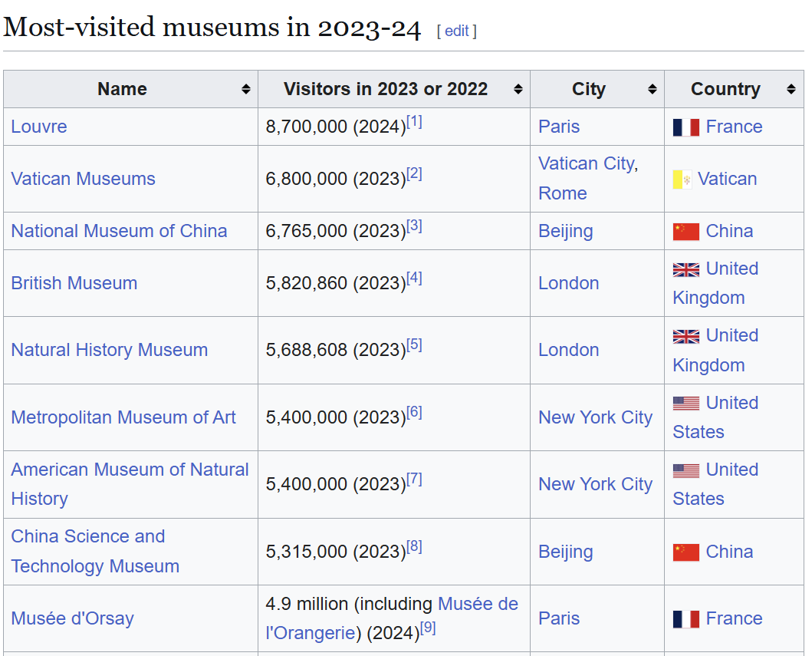The width and height of the screenshot is (812, 656).
Task: Sort table by Country column arrows
Action: click(791, 89)
